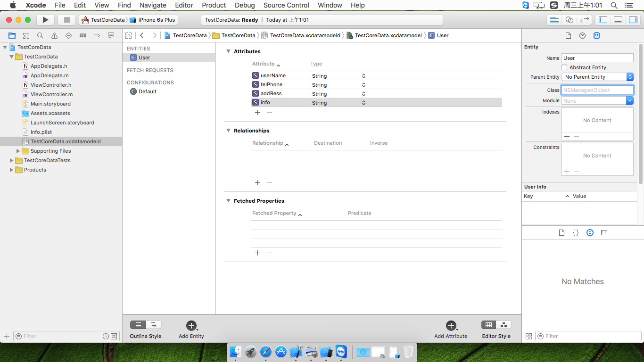Switch to table outline style
Viewport: 644px width, 362px height.
pos(138,325)
